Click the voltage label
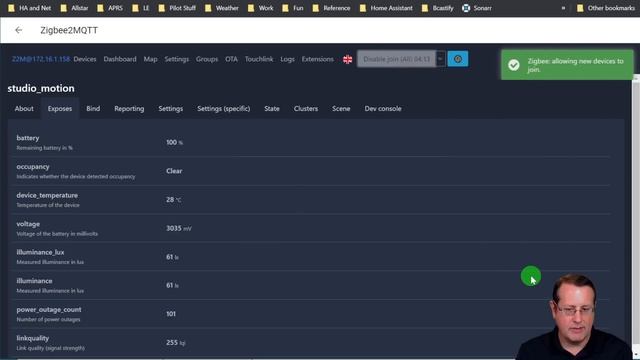The height and width of the screenshot is (360, 640). [28, 224]
